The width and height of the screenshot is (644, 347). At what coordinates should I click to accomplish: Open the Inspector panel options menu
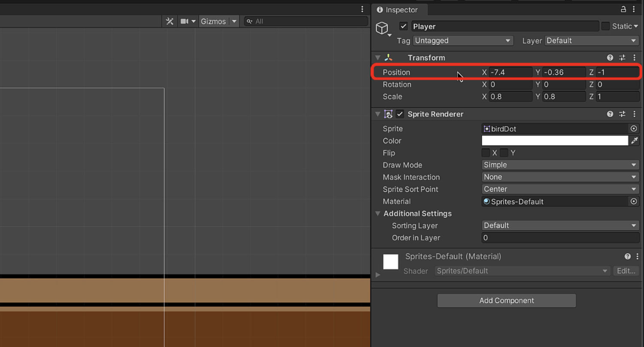click(x=634, y=9)
